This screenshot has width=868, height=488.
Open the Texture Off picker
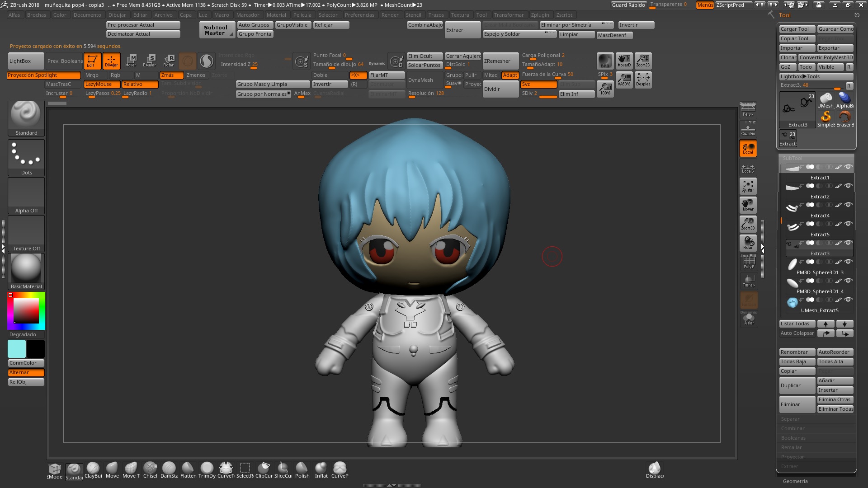point(26,234)
